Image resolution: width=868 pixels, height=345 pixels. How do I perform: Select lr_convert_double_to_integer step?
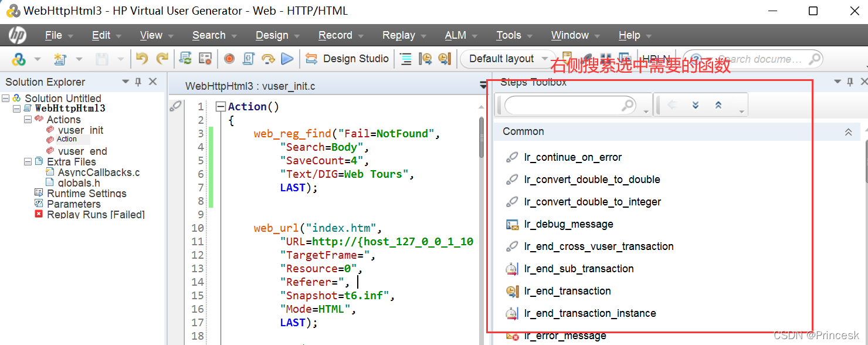(592, 202)
